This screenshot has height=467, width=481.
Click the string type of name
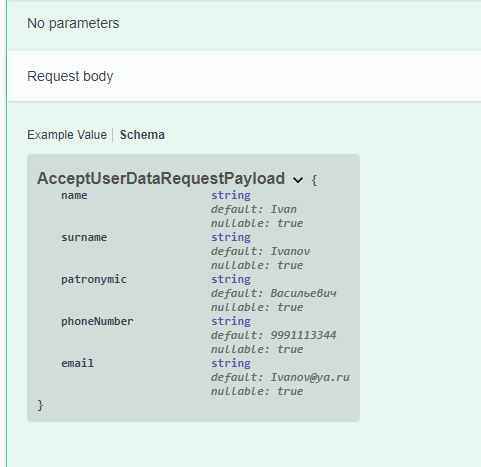click(231, 195)
